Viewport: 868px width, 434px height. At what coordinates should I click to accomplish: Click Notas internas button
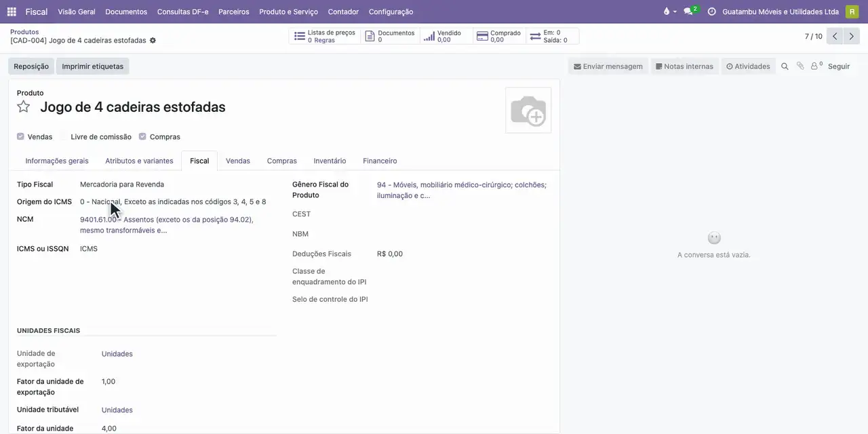point(685,66)
